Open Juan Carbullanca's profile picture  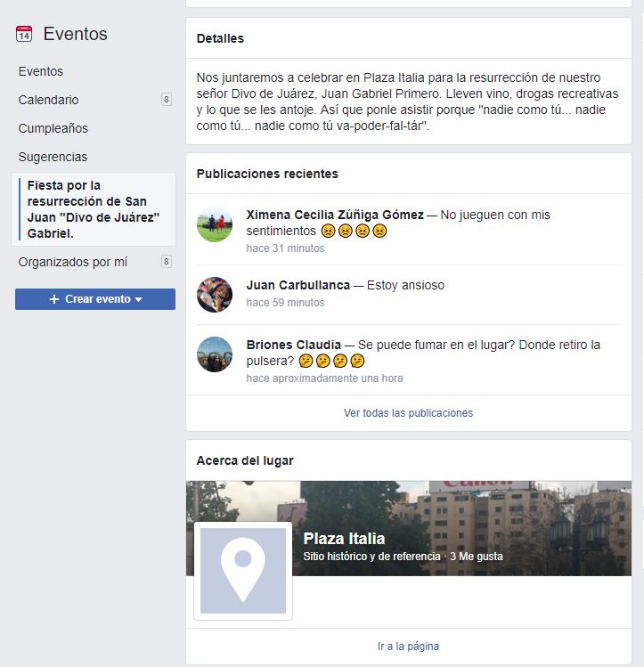[x=215, y=295]
